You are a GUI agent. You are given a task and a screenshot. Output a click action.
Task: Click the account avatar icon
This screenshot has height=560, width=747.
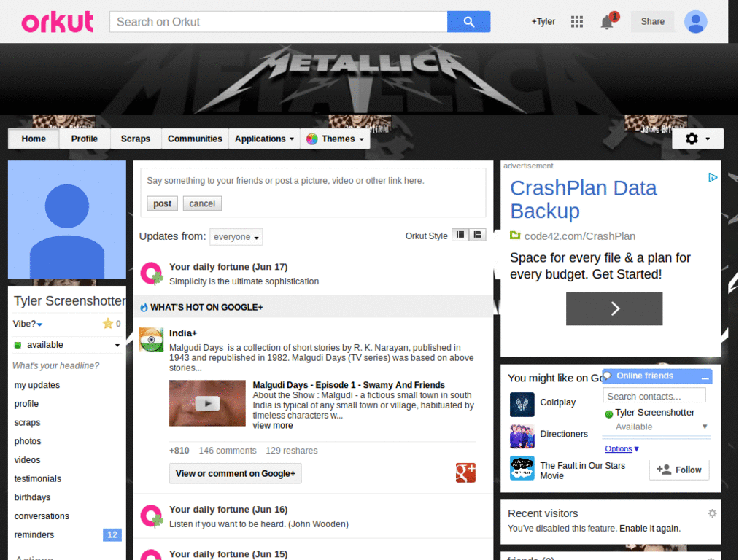695,22
